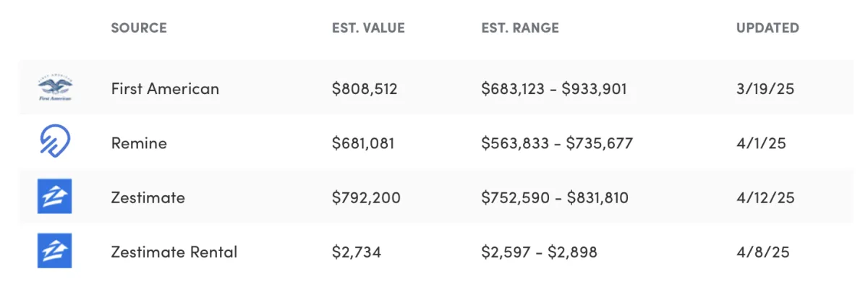Click the 4/12/25 updated date

pos(765,197)
